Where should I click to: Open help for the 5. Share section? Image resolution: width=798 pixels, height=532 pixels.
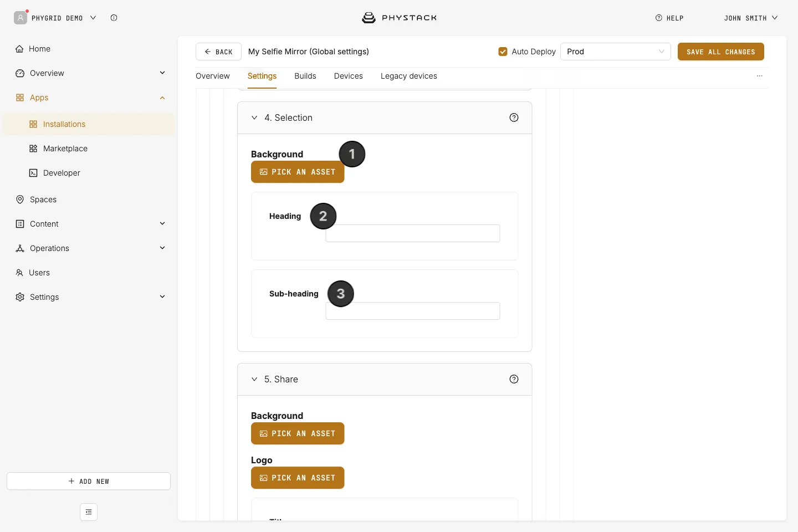[x=514, y=379]
